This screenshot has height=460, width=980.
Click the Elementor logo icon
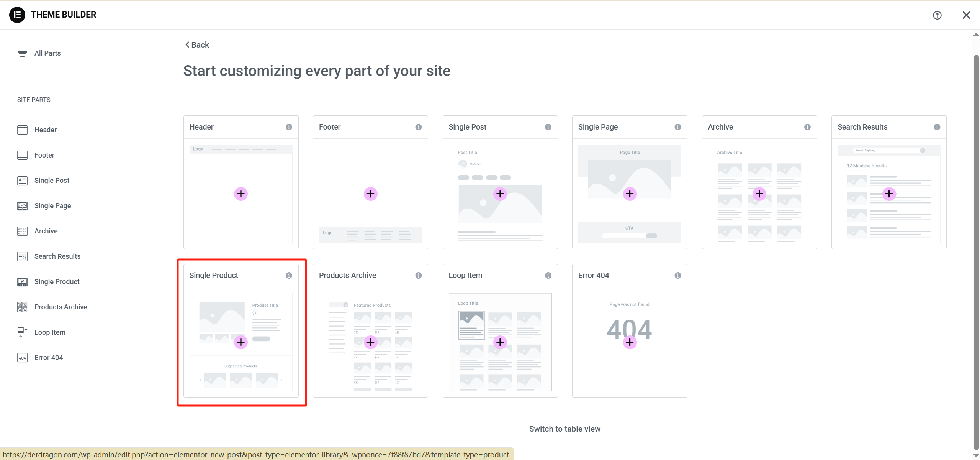pos(17,15)
